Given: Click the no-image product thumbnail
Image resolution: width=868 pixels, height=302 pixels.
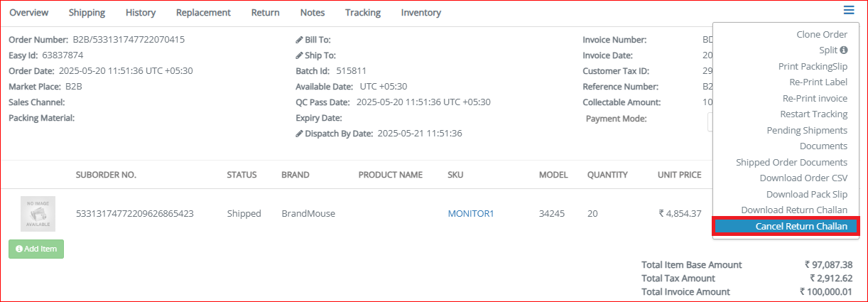Looking at the screenshot, I should pos(38,213).
